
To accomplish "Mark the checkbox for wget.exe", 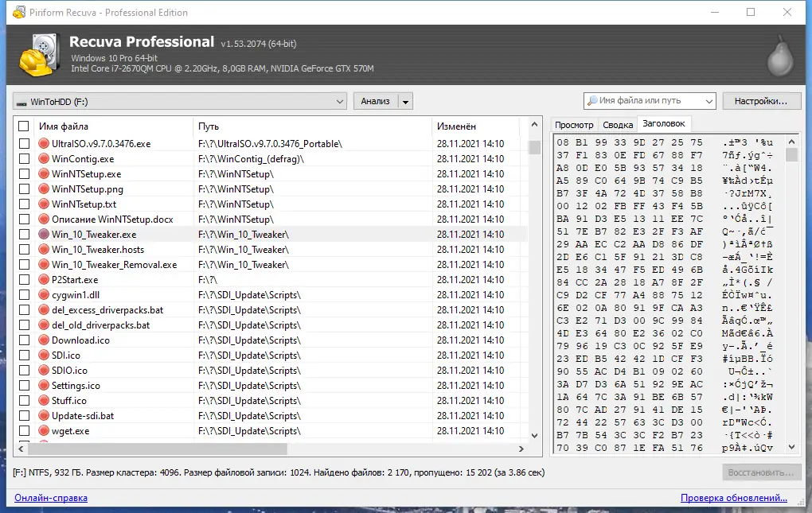I will click(x=24, y=431).
